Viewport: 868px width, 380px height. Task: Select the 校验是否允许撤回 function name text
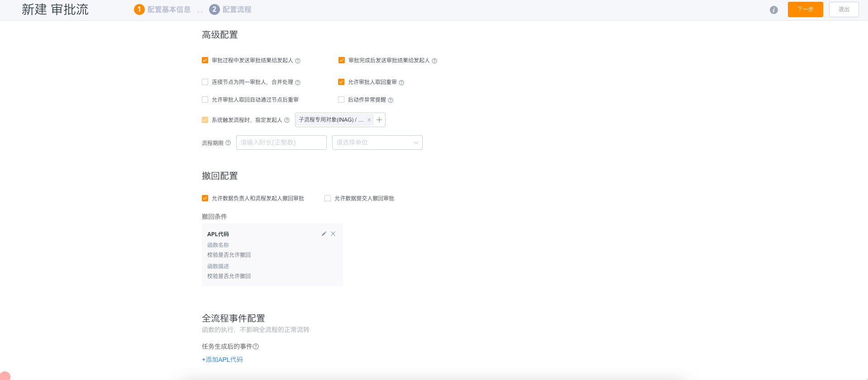(229, 255)
